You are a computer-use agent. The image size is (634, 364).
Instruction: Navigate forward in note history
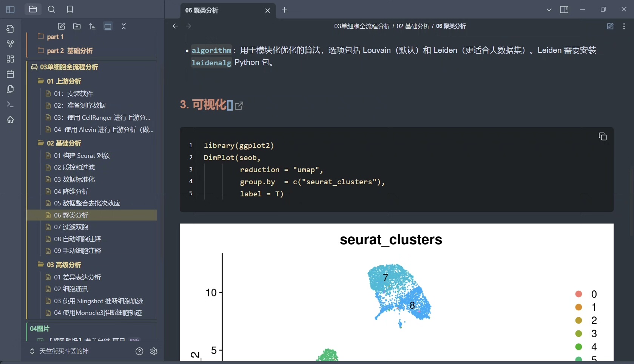[188, 26]
